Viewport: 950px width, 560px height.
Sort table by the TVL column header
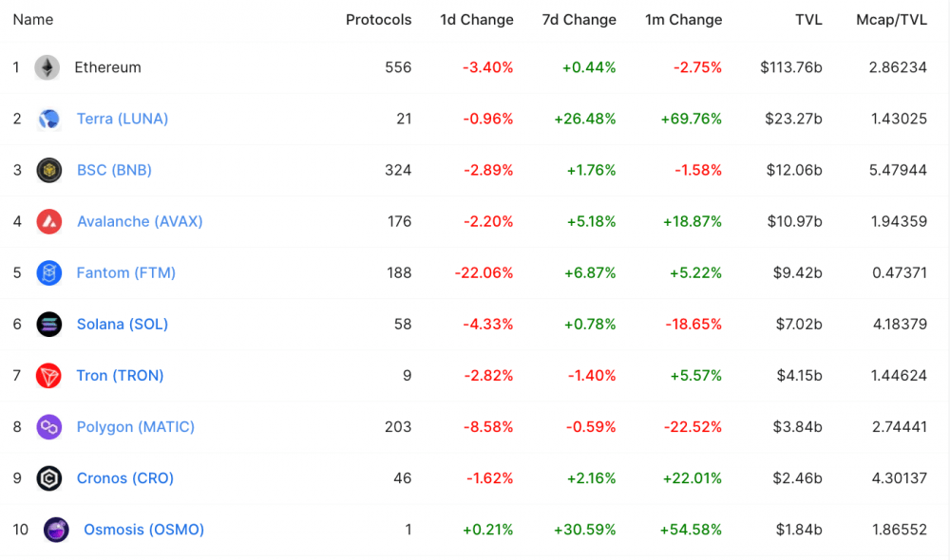[808, 20]
